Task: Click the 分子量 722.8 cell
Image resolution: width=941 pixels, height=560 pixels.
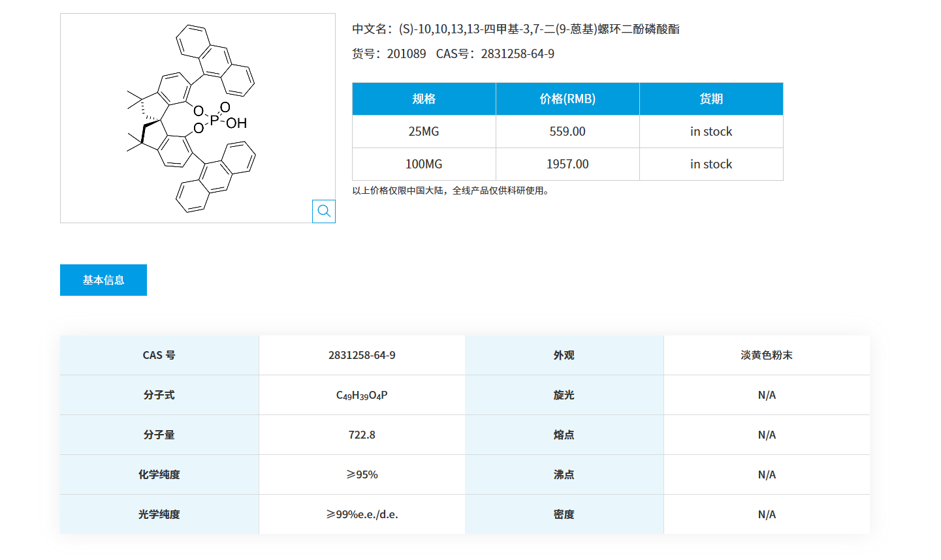Action: [x=361, y=434]
